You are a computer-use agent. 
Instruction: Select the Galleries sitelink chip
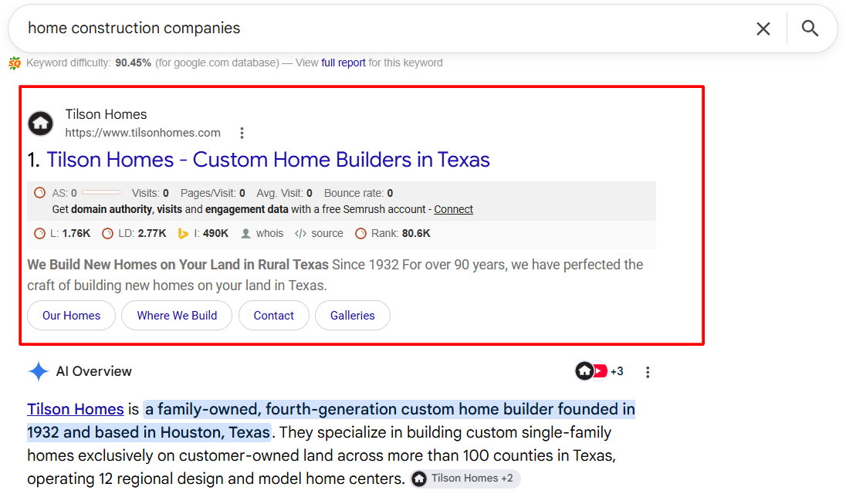click(x=352, y=316)
